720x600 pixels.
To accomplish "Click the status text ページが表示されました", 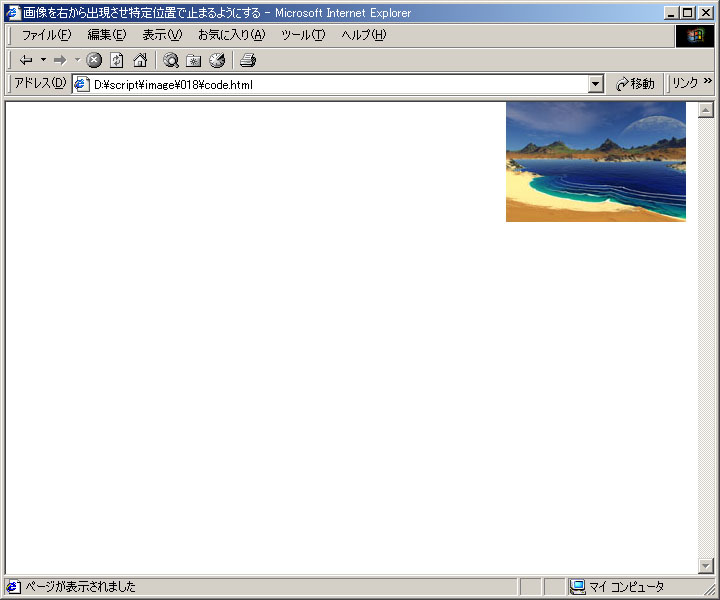I will click(80, 586).
